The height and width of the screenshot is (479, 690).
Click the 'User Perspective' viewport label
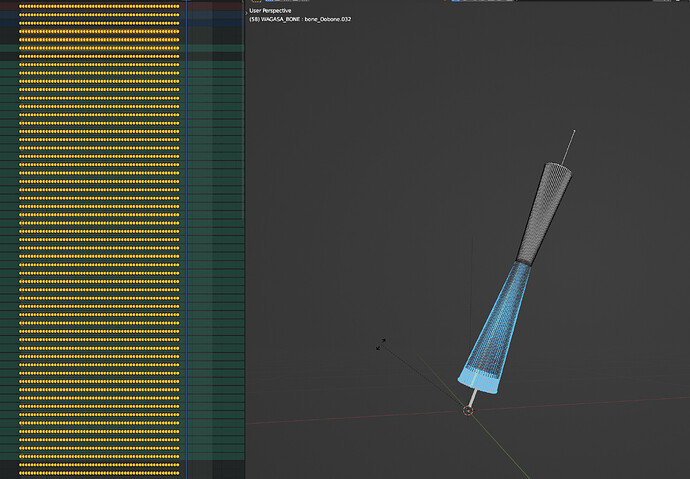[270, 11]
